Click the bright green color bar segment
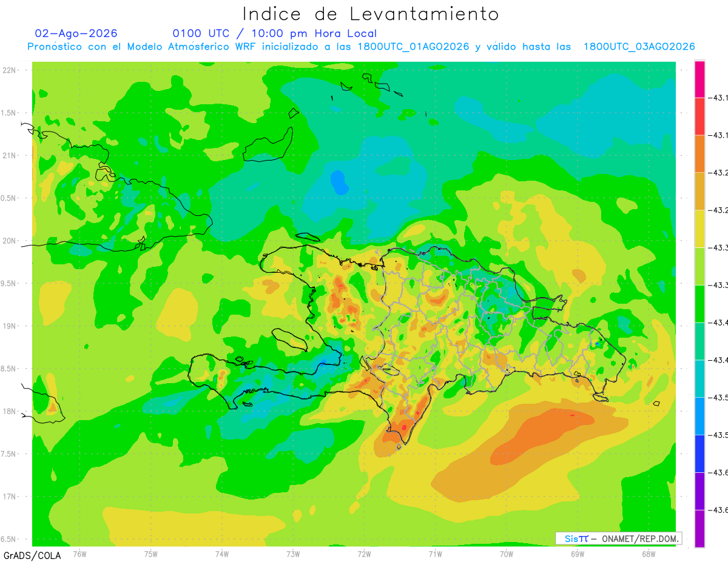This screenshot has height=562, width=728. tap(699, 304)
